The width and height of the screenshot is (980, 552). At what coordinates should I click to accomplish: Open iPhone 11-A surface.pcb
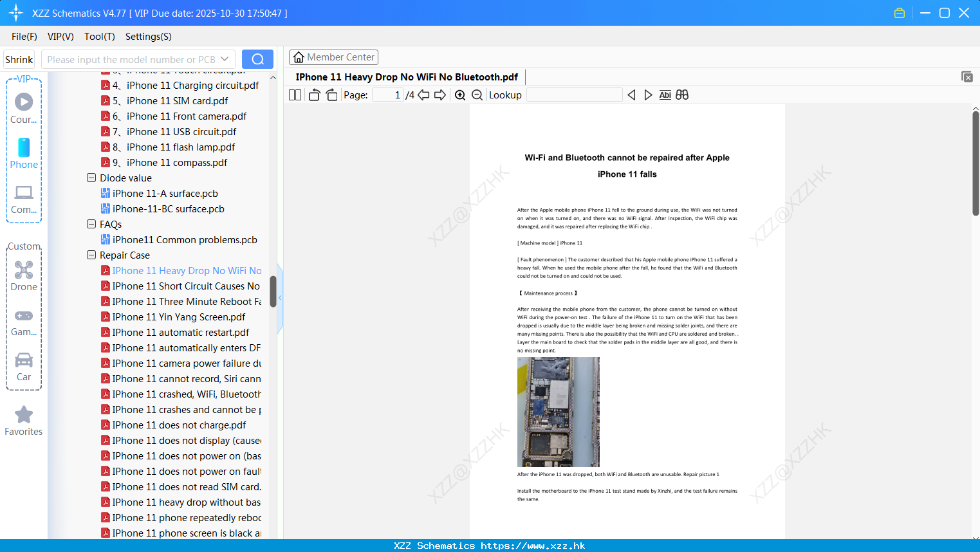(x=160, y=193)
